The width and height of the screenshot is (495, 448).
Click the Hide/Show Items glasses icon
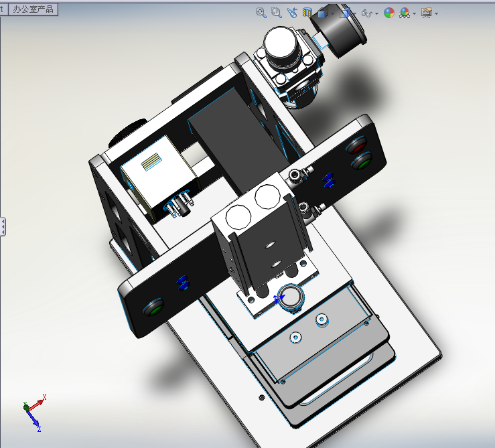pos(367,13)
